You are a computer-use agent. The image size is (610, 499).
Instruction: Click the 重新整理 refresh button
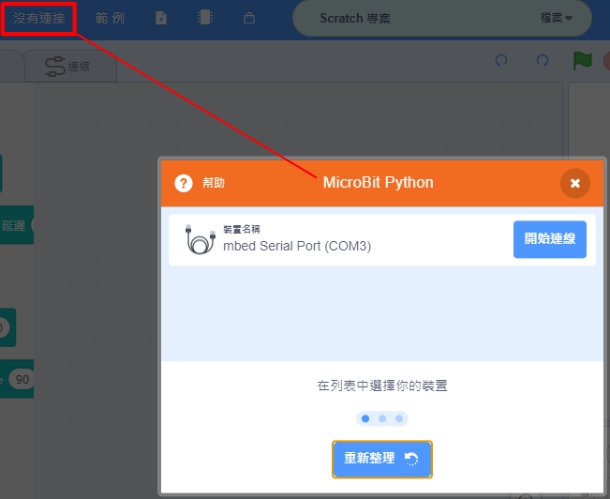382,459
